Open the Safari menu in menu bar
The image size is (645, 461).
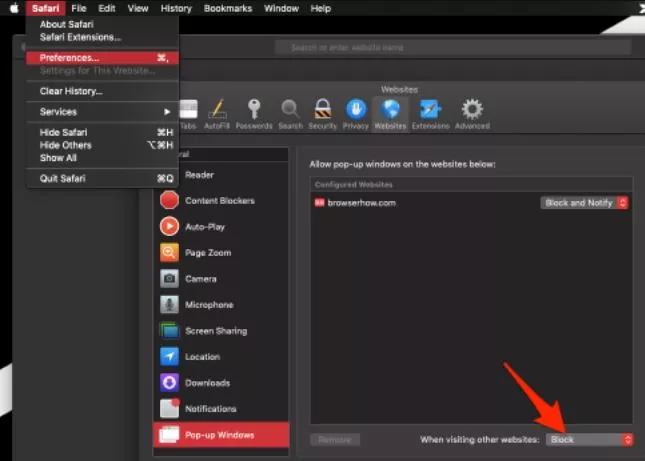[45, 8]
